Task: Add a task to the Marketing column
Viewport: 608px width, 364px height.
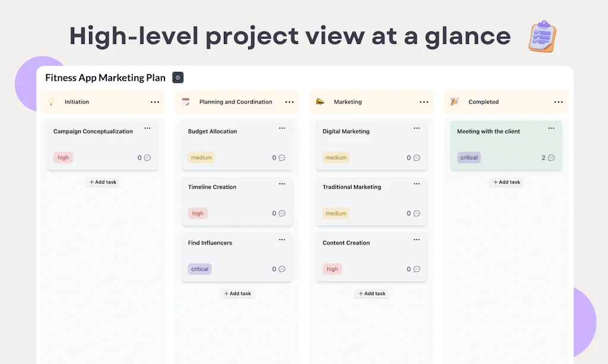Action: click(x=372, y=293)
